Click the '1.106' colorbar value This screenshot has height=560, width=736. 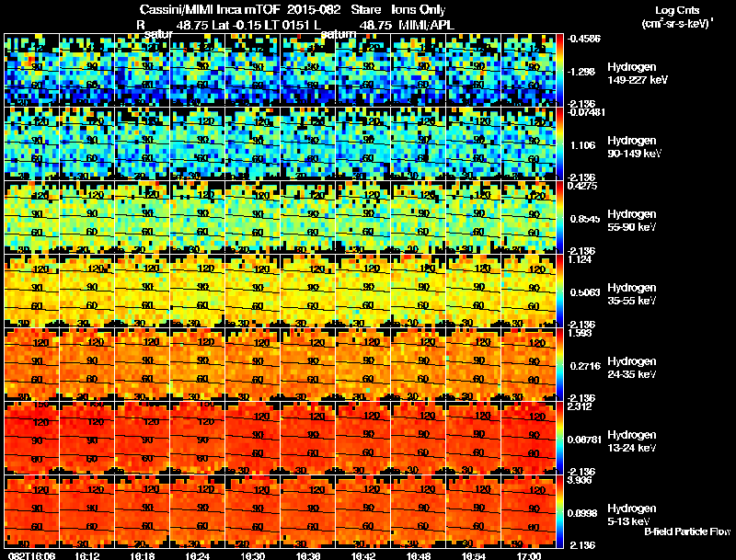coord(582,145)
